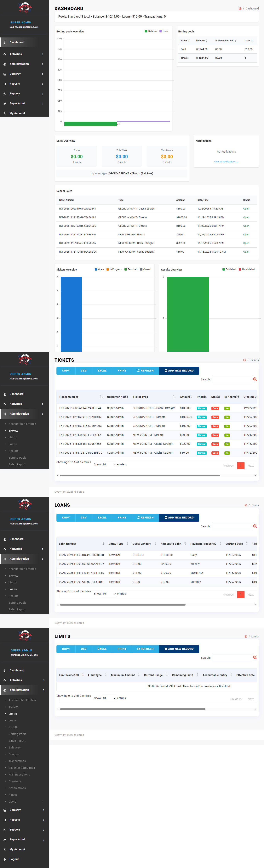This screenshot has width=264, height=868.
Task: Click the Refresh icon in the Loans toolbar
Action: (139, 518)
